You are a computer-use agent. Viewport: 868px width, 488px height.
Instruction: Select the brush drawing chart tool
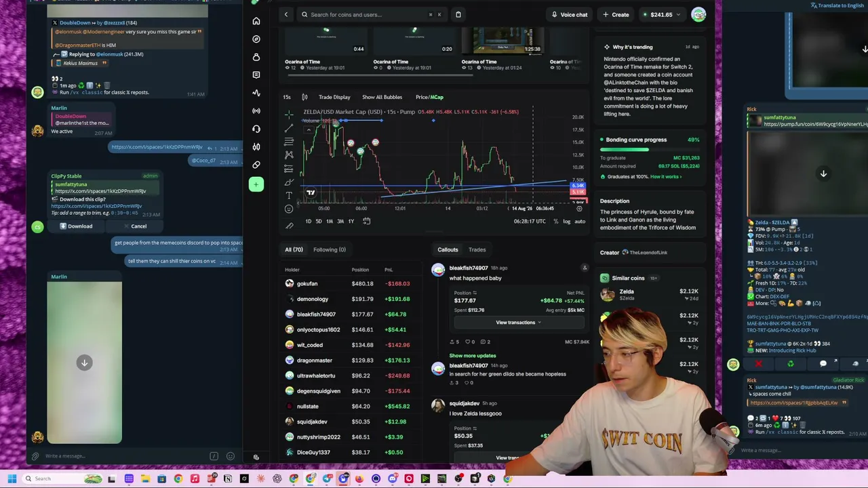click(x=289, y=182)
